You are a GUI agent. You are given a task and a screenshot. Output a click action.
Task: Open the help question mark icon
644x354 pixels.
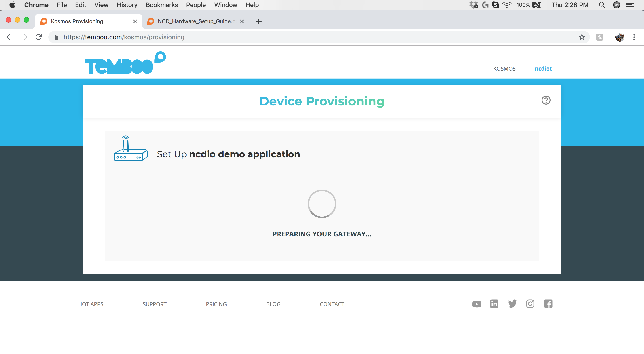click(x=546, y=100)
